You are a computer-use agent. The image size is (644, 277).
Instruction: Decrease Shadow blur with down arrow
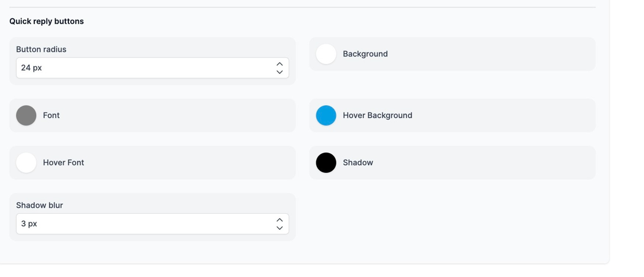[279, 228]
